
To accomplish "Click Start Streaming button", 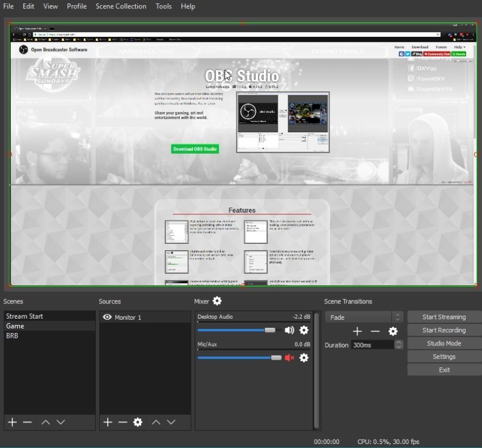I will 443,317.
